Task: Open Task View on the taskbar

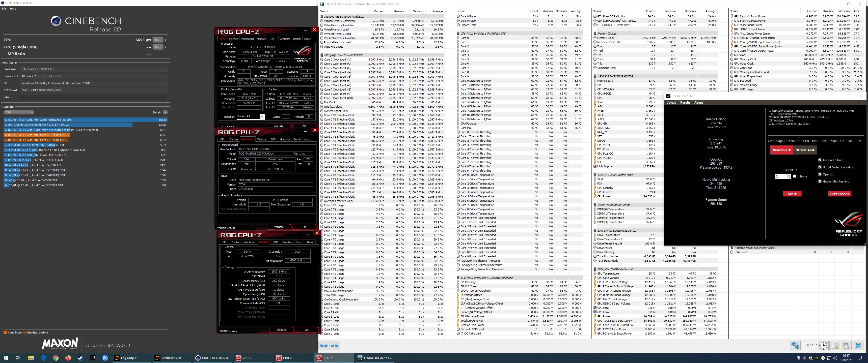Action: pos(18,358)
